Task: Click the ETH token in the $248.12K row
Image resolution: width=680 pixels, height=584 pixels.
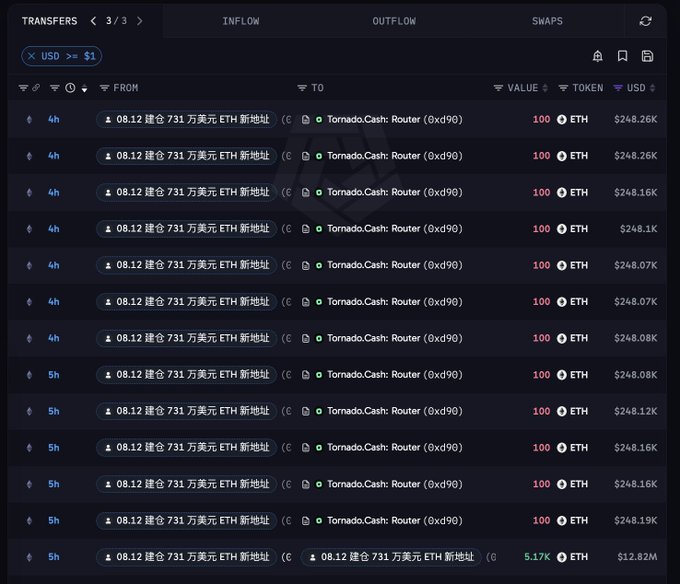Action: [573, 411]
